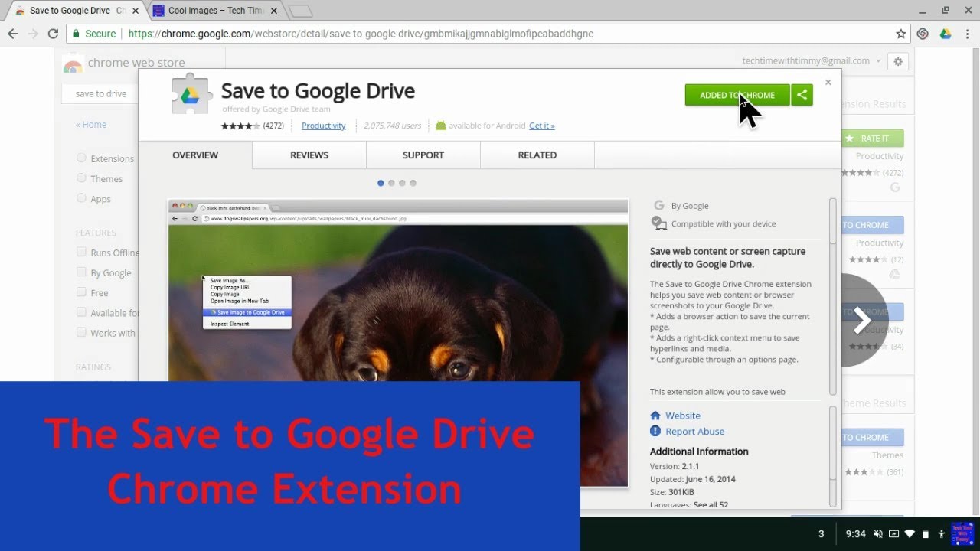980x551 pixels.
Task: Go to next result with the right chevron
Action: (862, 320)
